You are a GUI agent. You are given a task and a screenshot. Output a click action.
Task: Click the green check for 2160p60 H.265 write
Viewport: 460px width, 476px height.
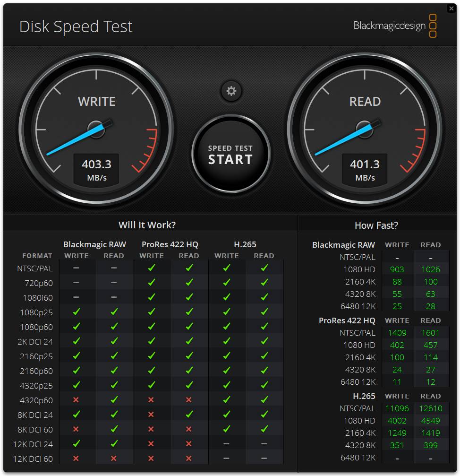227,371
